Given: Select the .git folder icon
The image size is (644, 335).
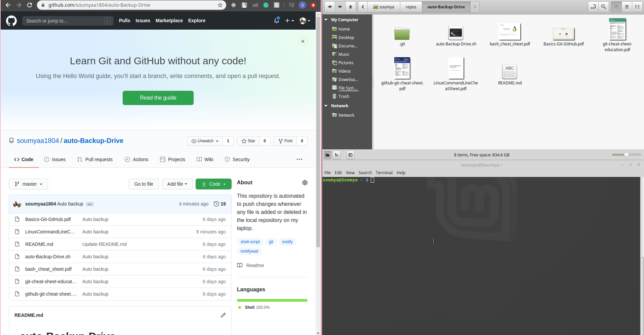Looking at the screenshot, I should [402, 34].
